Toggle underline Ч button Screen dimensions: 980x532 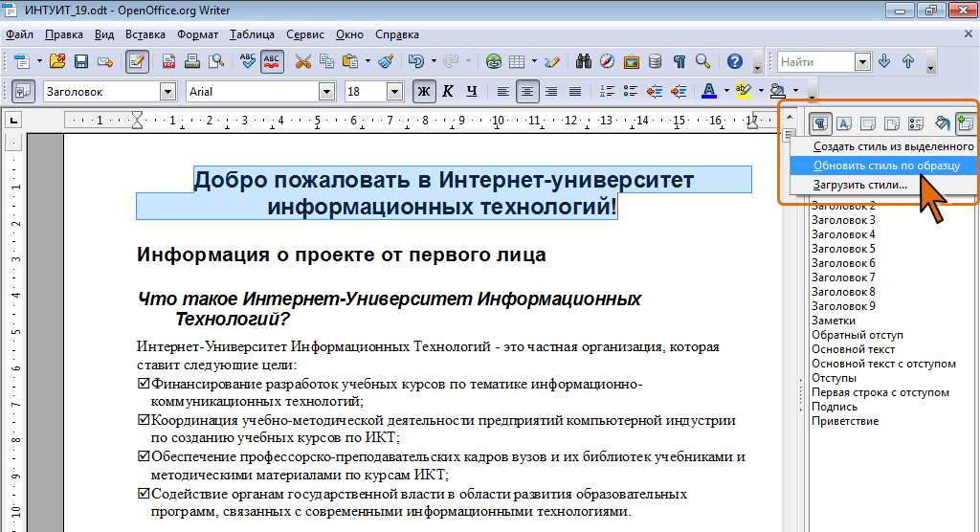pyautogui.click(x=471, y=92)
